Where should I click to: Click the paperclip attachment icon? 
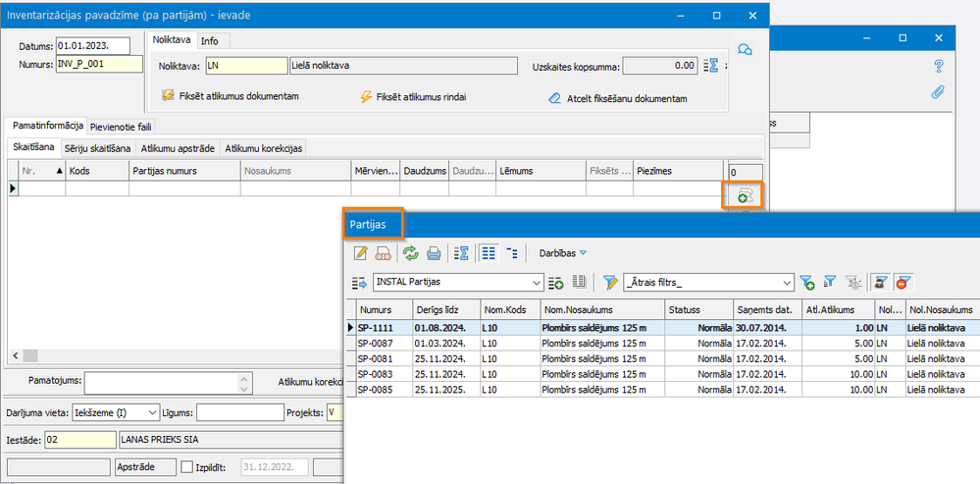tap(938, 92)
